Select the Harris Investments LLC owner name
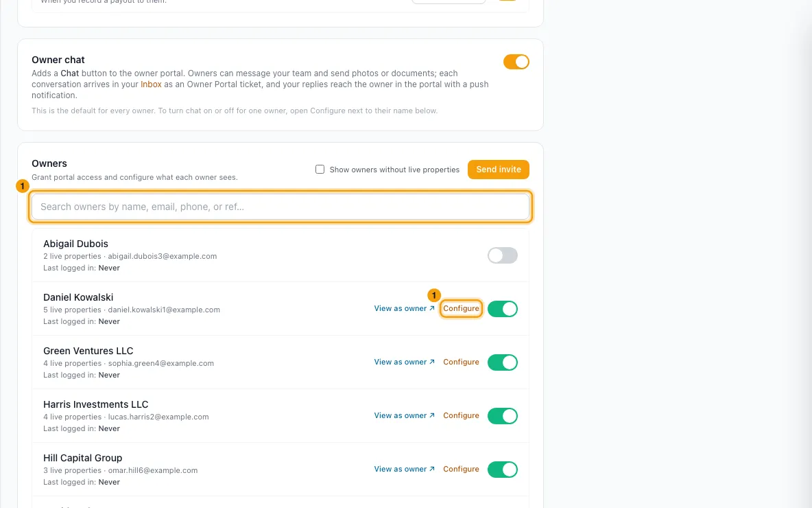Viewport: 812px width, 508px height. [x=96, y=404]
